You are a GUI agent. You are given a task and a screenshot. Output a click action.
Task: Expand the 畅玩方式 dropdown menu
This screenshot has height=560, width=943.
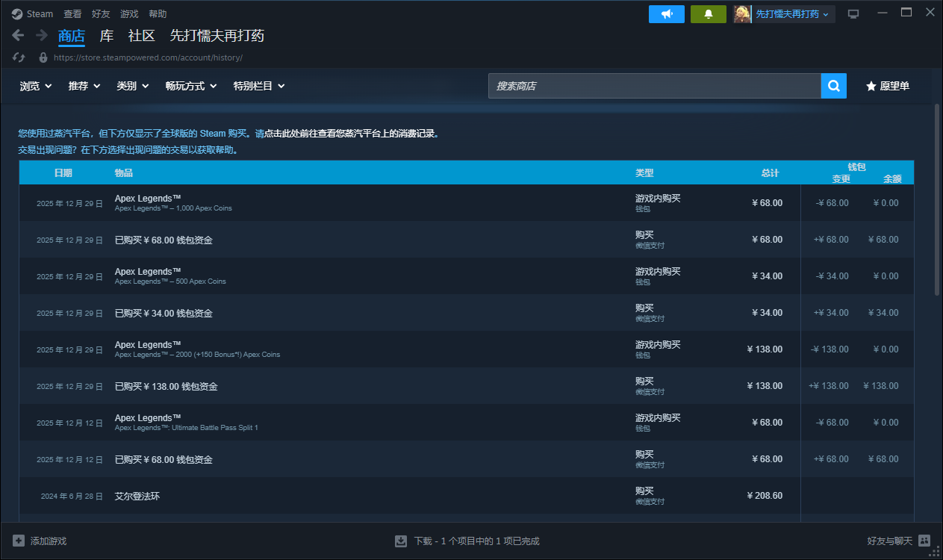tap(191, 86)
